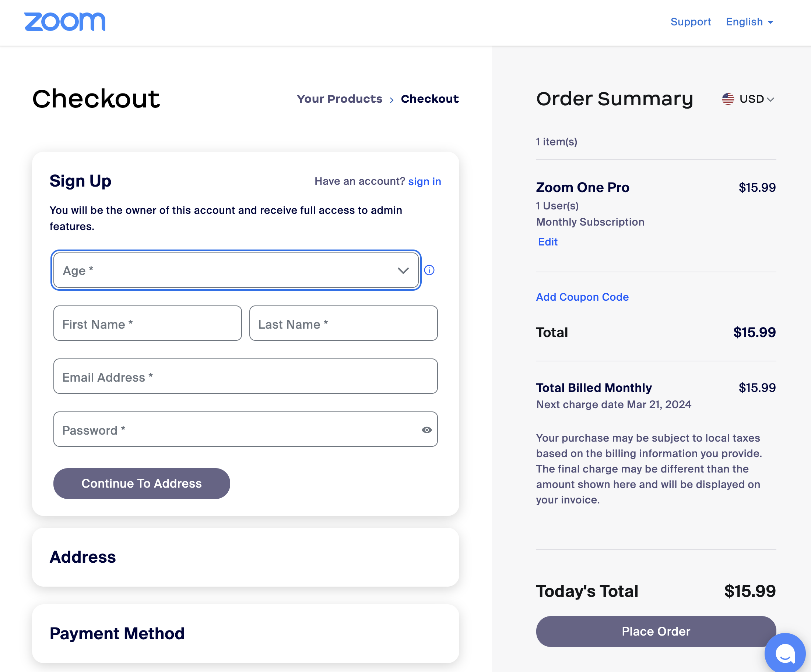Click the Zoom logo
This screenshot has width=811, height=672.
tap(65, 22)
